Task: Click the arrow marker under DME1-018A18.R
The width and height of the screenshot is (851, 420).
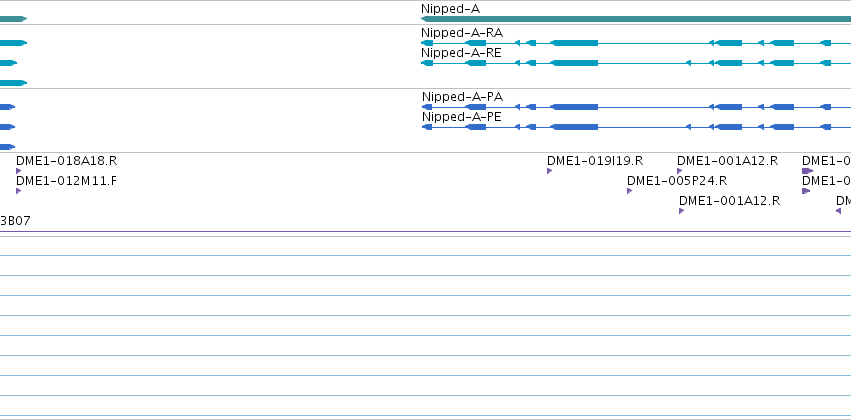Action: [x=19, y=171]
